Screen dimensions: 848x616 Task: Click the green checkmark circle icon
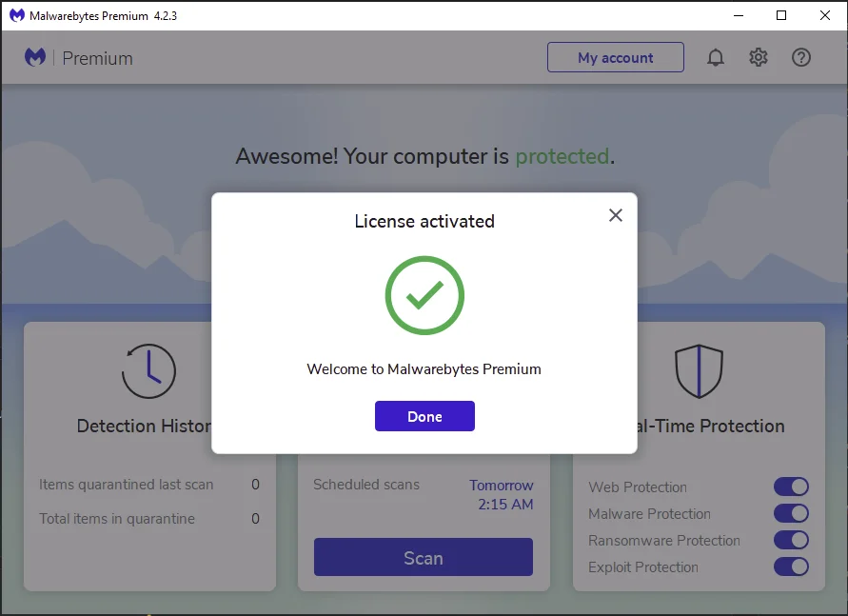424,295
